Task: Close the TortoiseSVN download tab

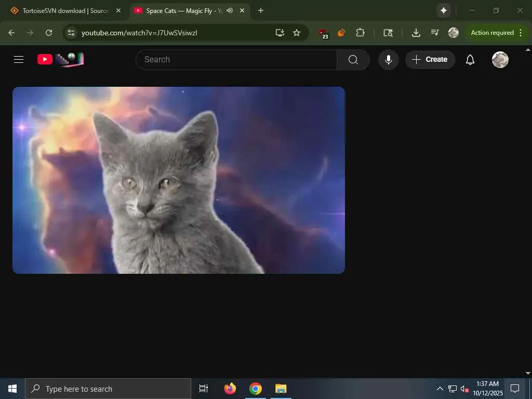Action: click(x=118, y=11)
